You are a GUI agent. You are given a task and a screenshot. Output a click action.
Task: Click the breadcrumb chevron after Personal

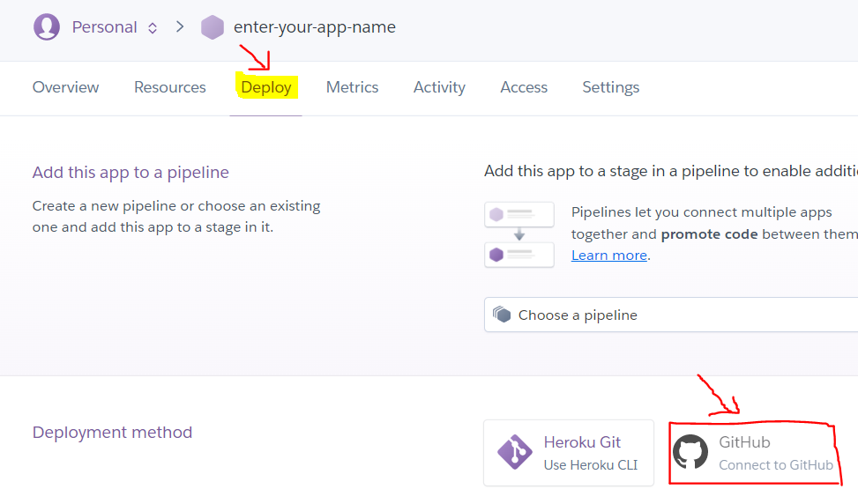(180, 26)
